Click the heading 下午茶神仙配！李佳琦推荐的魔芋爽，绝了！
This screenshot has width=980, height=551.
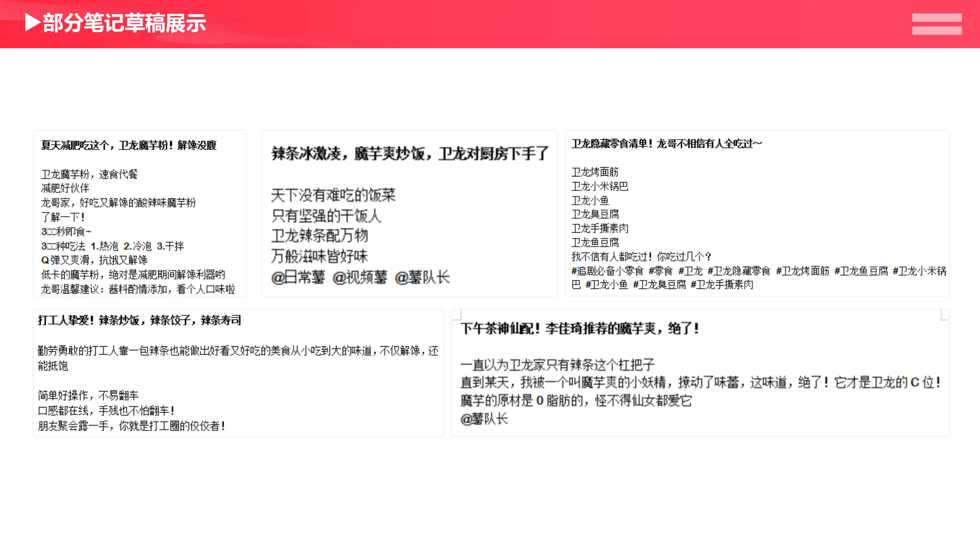coord(580,328)
